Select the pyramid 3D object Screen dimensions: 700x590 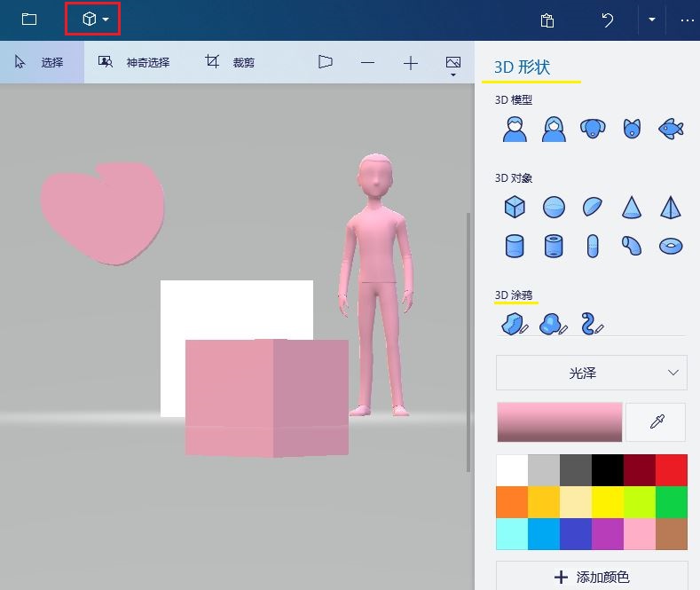[671, 207]
